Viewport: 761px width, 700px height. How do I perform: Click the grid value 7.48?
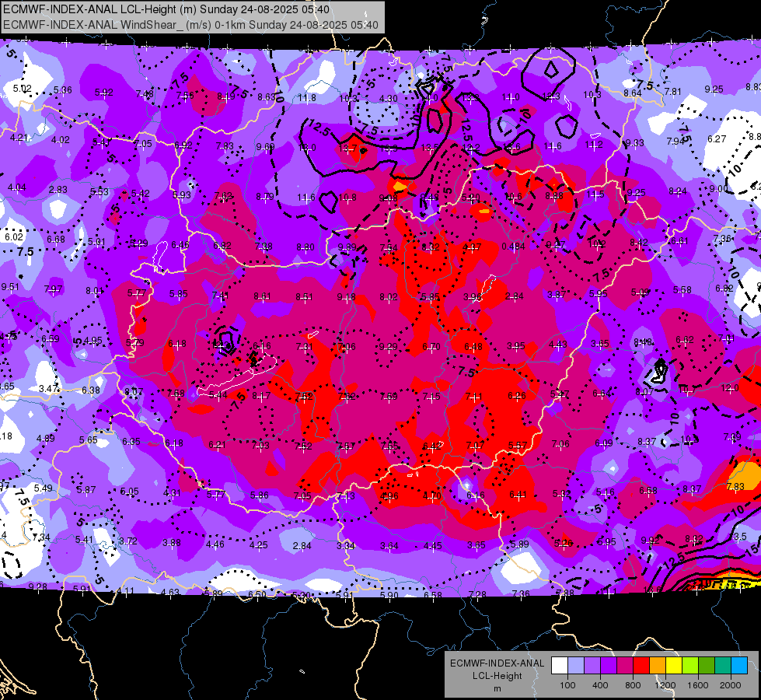145,94
